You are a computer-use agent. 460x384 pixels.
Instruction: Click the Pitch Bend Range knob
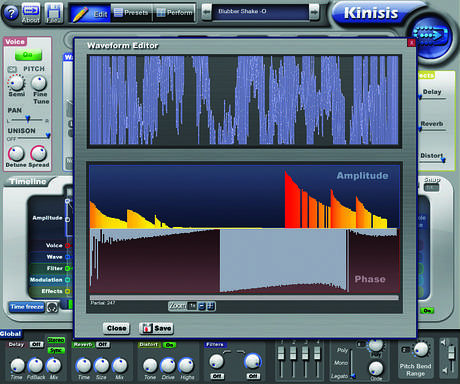pos(421,349)
